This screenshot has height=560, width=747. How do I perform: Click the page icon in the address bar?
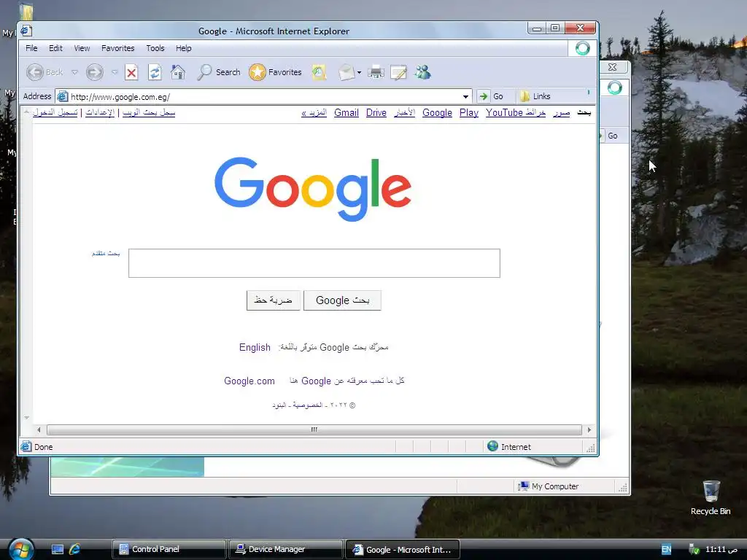(x=63, y=97)
